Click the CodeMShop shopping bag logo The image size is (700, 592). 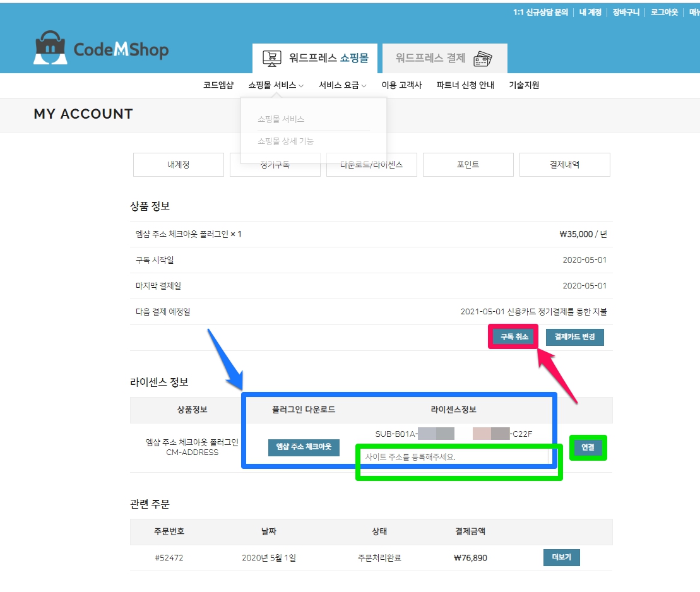pyautogui.click(x=50, y=48)
